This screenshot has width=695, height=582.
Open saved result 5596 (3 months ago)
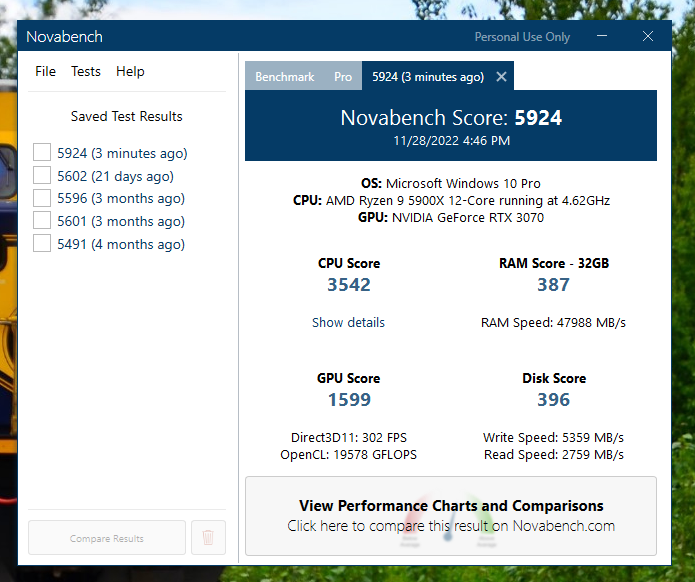point(121,199)
